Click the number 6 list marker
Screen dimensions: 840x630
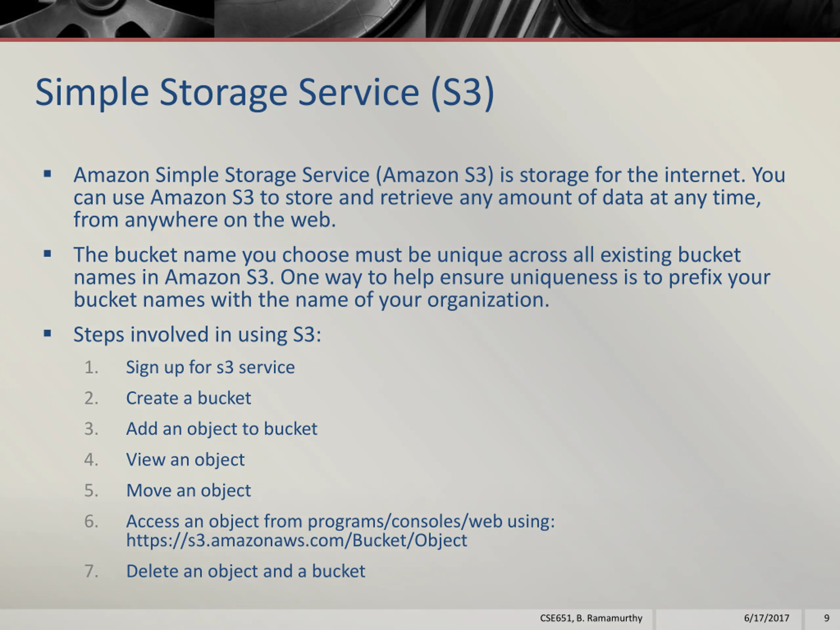(x=91, y=521)
